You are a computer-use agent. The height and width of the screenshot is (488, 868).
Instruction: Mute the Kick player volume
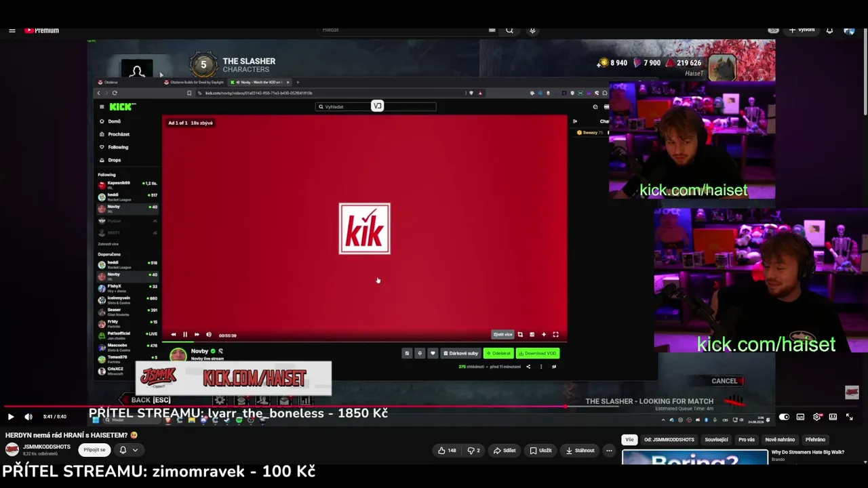pyautogui.click(x=209, y=334)
